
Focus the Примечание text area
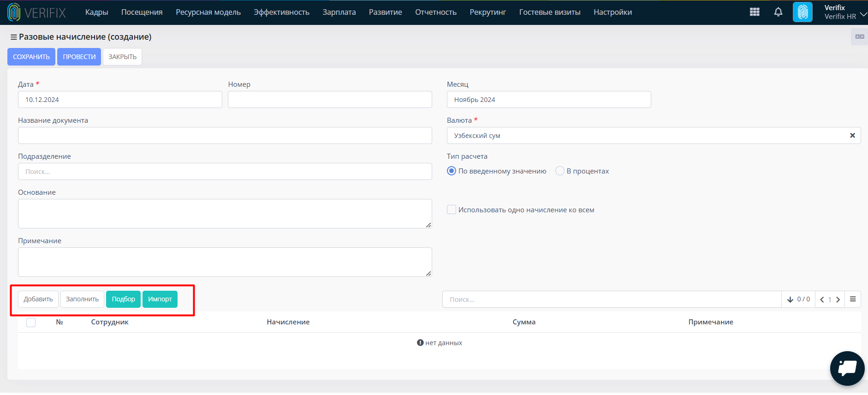point(225,262)
